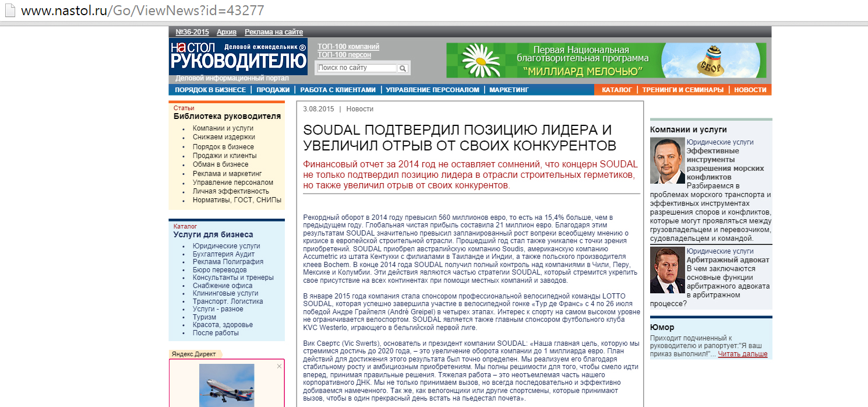The width and height of the screenshot is (868, 407).
Task: Open 'Снижаем издержки' sidebar link
Action: (x=224, y=137)
